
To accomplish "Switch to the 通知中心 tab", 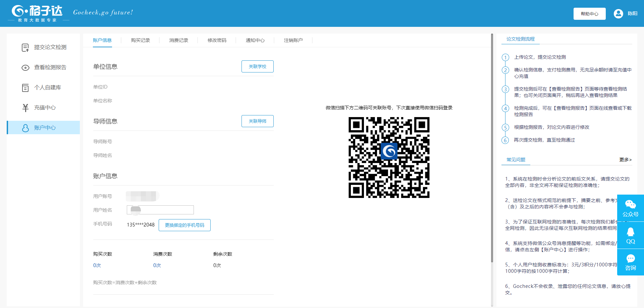I will click(x=255, y=40).
